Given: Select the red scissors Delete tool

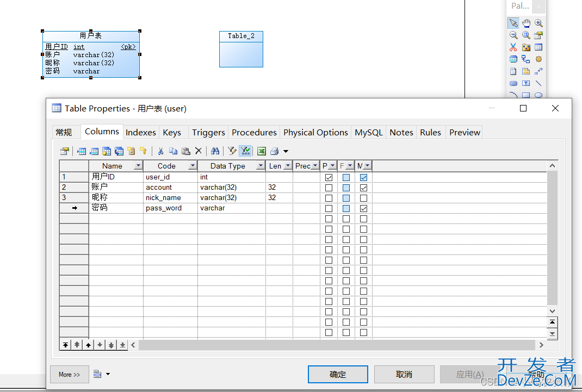Looking at the screenshot, I should tap(513, 47).
